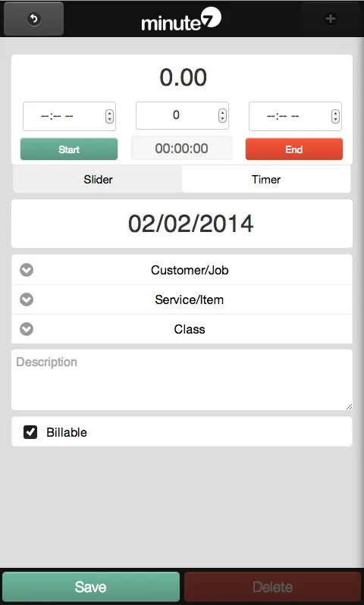The width and height of the screenshot is (364, 605).
Task: Uncheck the Billable checkbox
Action: (x=30, y=432)
